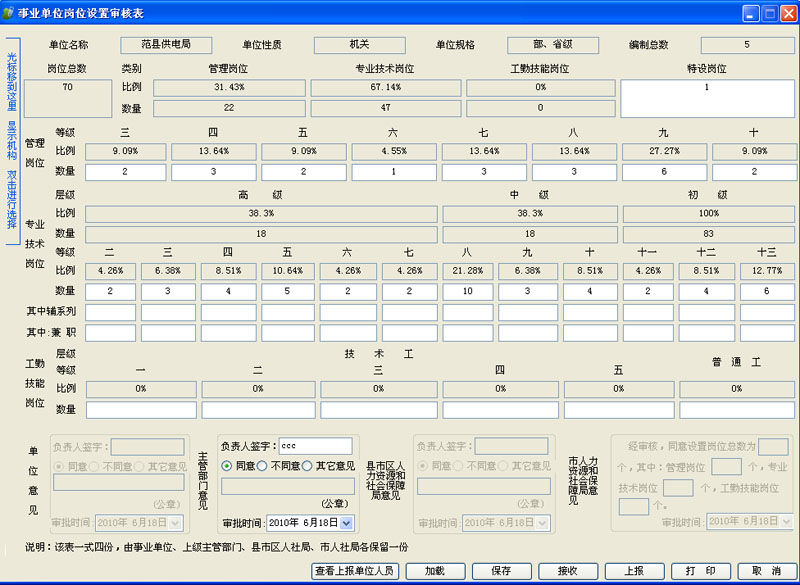The height and width of the screenshot is (585, 800).
Task: Click 专业技术岗位 quantity value 47
Action: 386,108
